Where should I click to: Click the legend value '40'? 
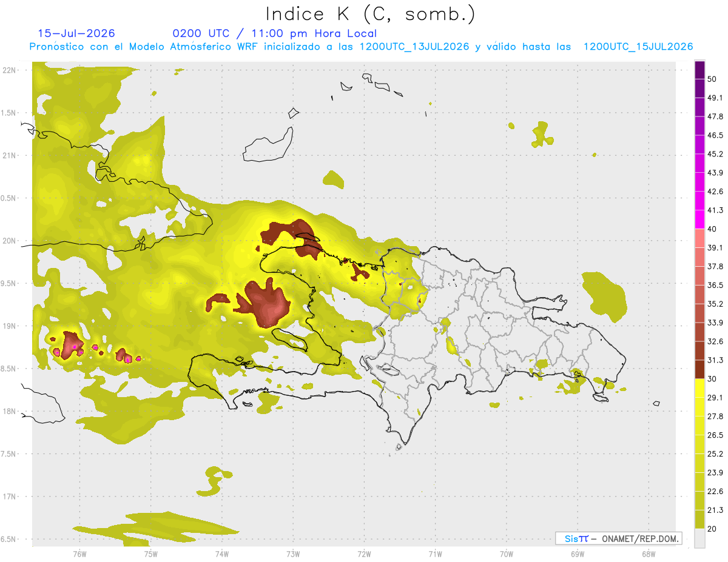[x=712, y=229]
